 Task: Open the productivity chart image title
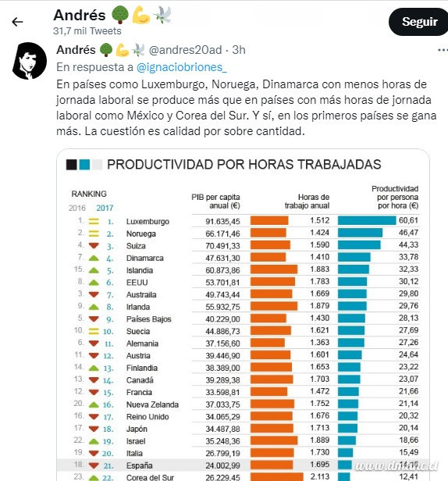coord(244,165)
